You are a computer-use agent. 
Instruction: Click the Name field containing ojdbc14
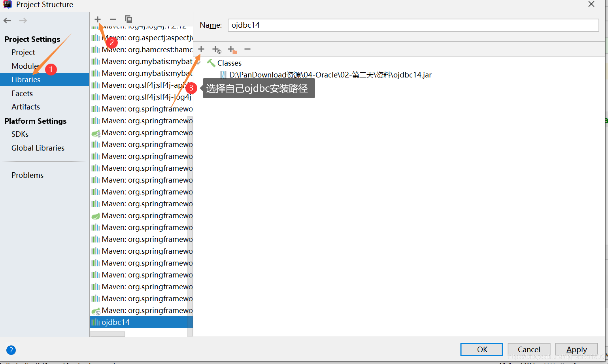[413, 25]
